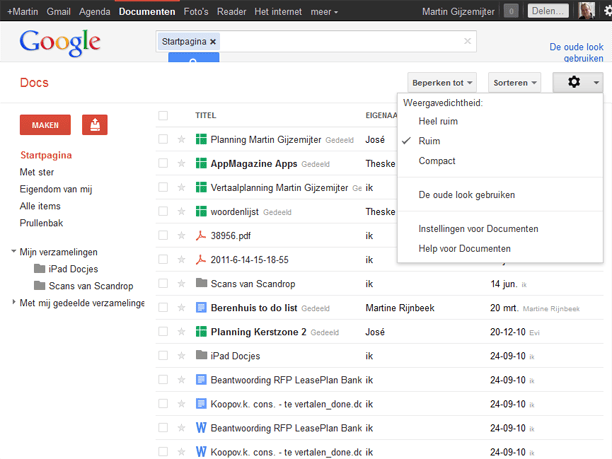
Task: Remove the Startpagina search chip
Action: tap(213, 42)
